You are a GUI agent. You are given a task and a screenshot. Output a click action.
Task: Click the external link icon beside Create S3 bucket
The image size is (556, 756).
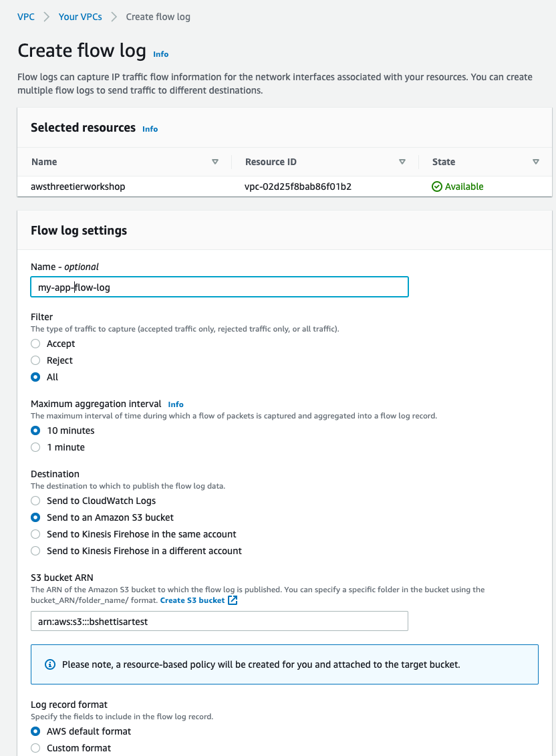[233, 600]
